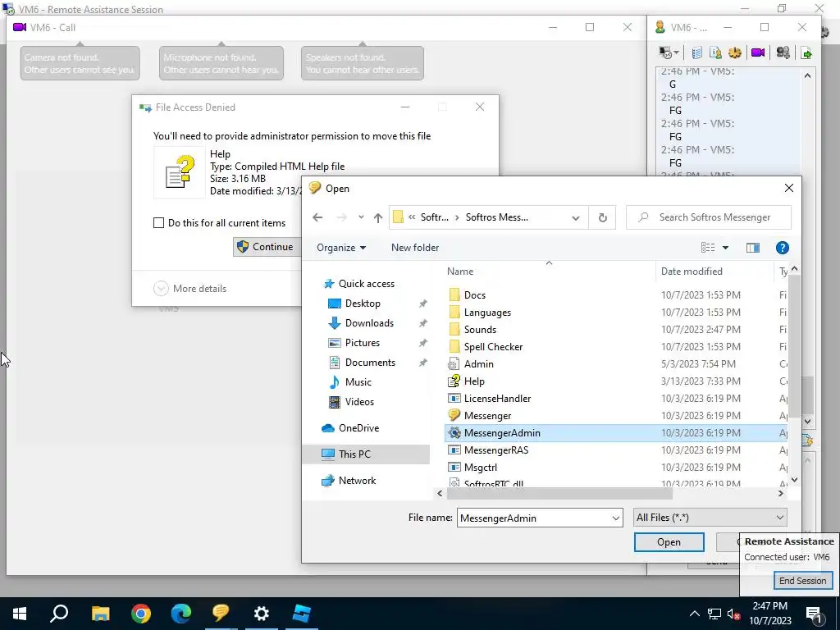Open the Docs folder
This screenshot has width=840, height=630.
click(x=475, y=295)
